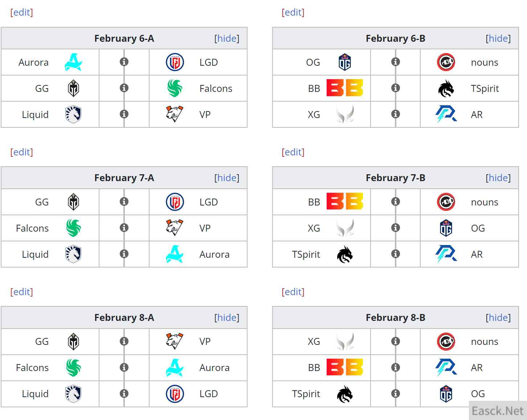Hide the February 6-A match table

click(227, 38)
